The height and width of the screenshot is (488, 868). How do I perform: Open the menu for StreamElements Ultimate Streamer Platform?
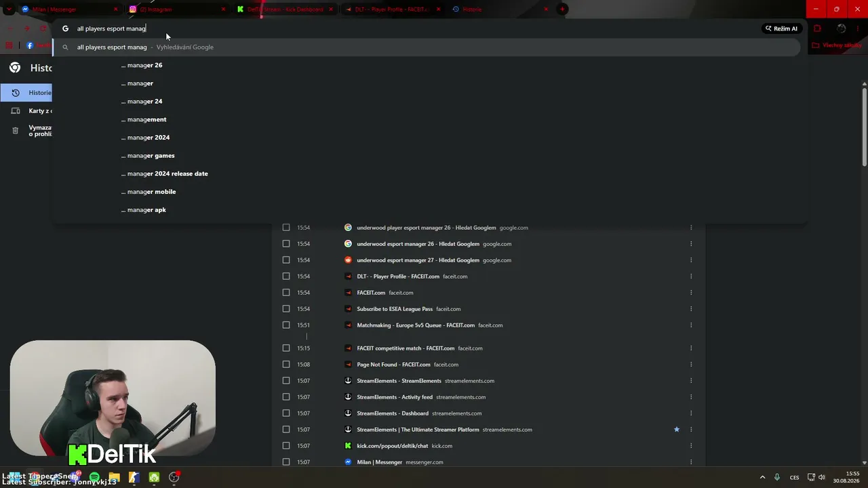point(691,430)
